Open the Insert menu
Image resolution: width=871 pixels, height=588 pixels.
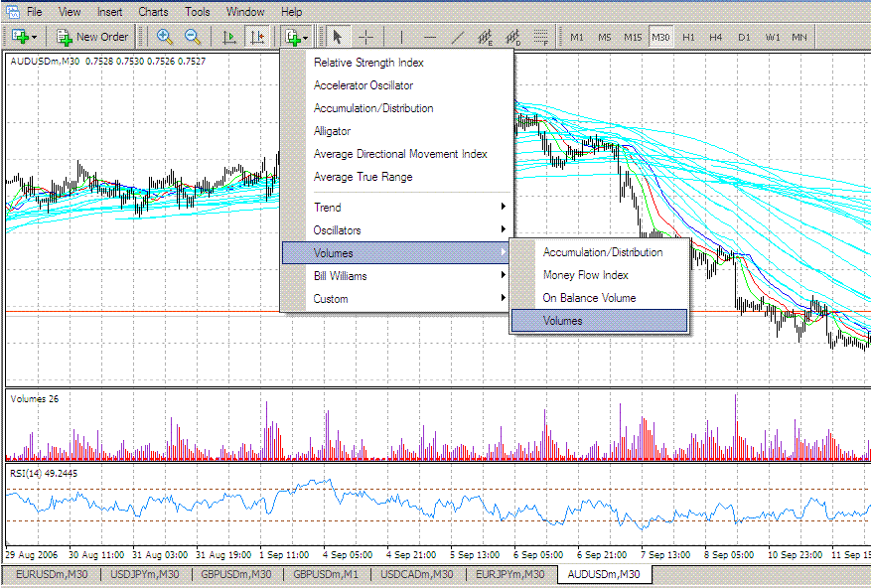(109, 11)
